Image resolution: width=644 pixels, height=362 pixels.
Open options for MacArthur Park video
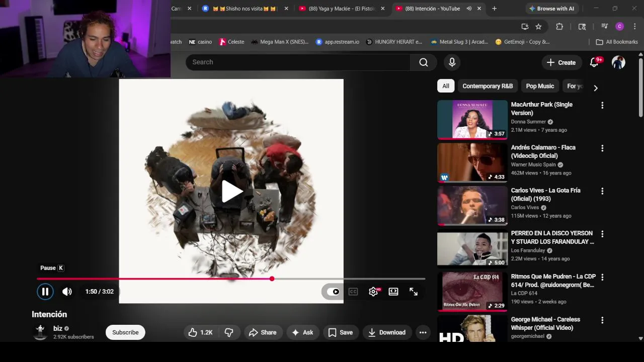pos(602,105)
